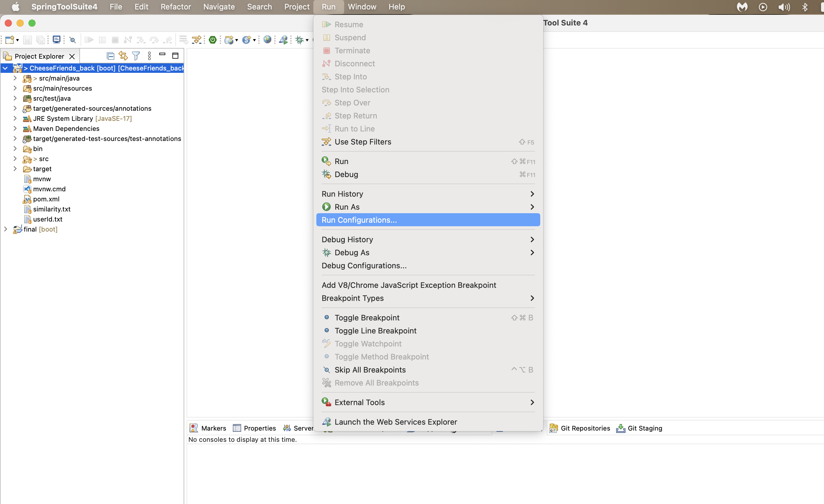
Task: Click the volume icon in menu bar
Action: (x=784, y=7)
